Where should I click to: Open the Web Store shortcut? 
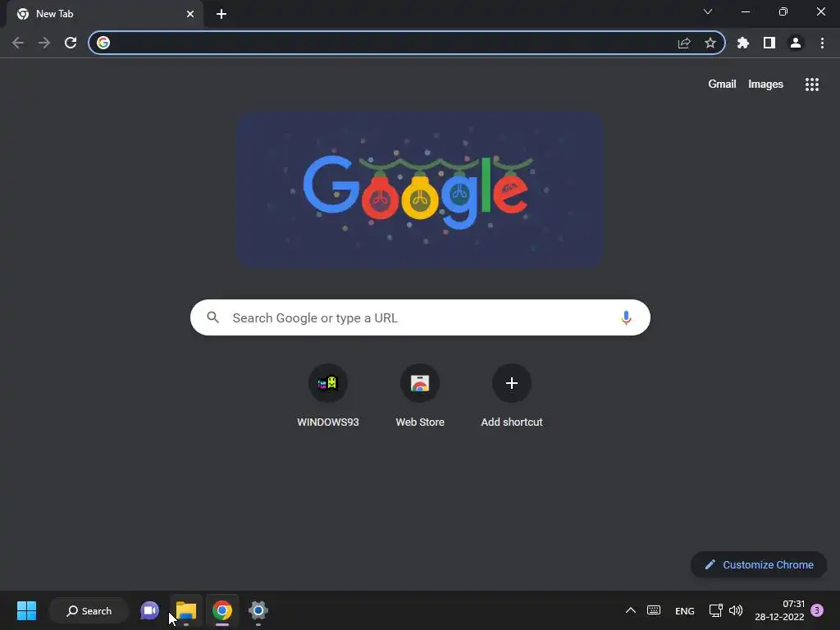click(x=420, y=395)
